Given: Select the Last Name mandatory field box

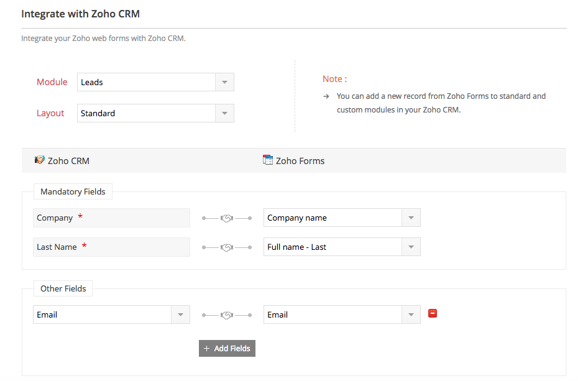Looking at the screenshot, I should 111,247.
